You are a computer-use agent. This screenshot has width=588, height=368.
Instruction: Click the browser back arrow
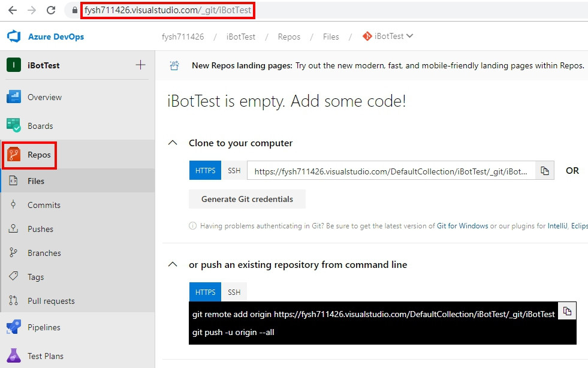tap(13, 10)
